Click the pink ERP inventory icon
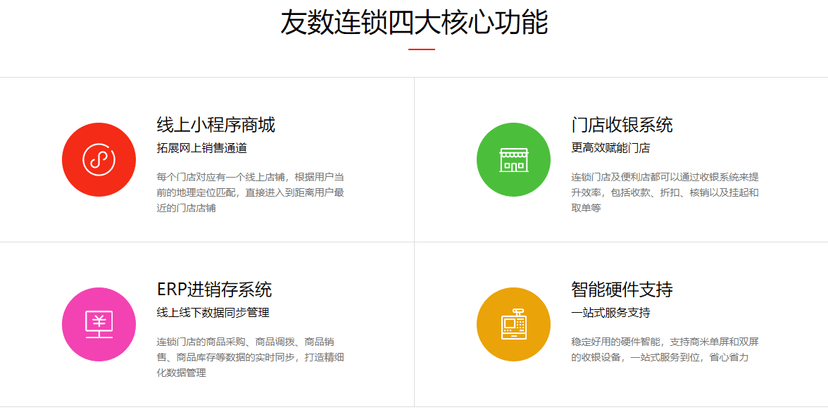This screenshot has width=828, height=420. coord(99,324)
